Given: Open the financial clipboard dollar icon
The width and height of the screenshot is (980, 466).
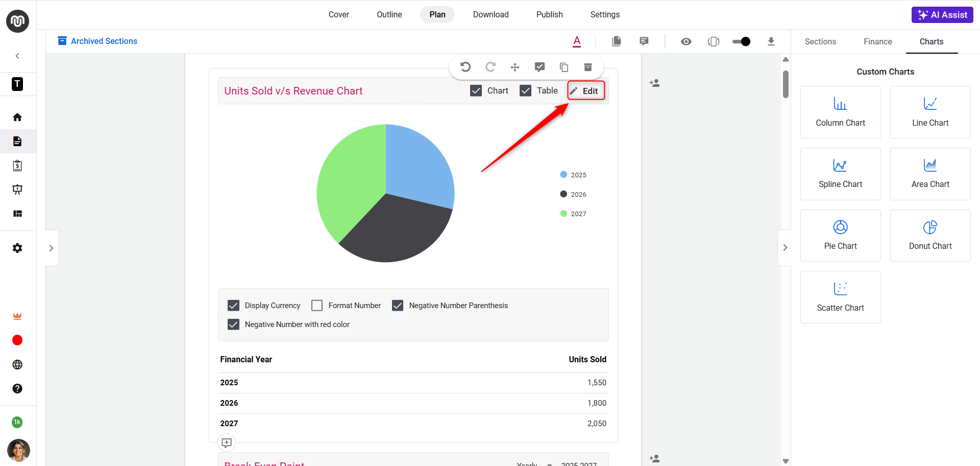Looking at the screenshot, I should click(x=17, y=165).
